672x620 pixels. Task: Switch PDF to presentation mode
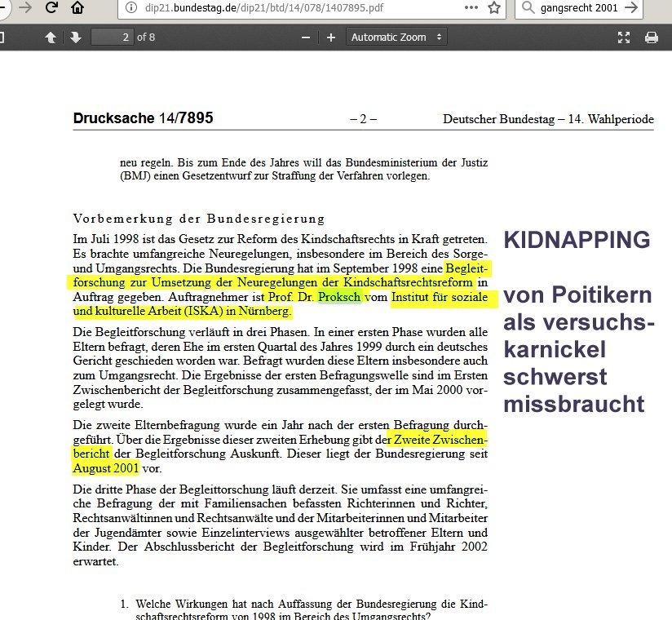point(624,38)
